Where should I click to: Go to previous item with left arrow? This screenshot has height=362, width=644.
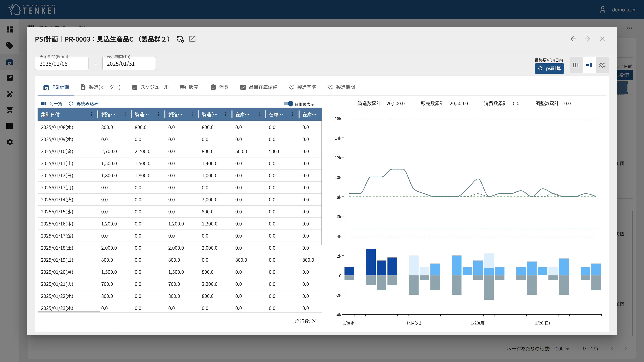[x=573, y=39]
